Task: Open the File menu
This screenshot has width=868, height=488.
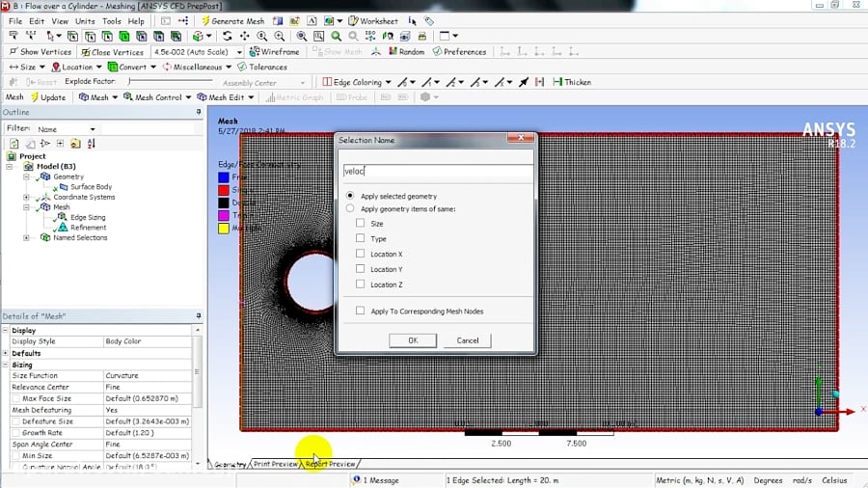Action: click(14, 21)
